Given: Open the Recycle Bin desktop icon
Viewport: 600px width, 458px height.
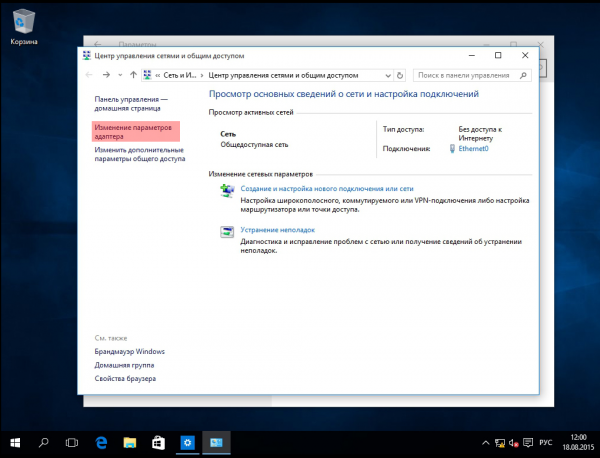Looking at the screenshot, I should (x=24, y=27).
